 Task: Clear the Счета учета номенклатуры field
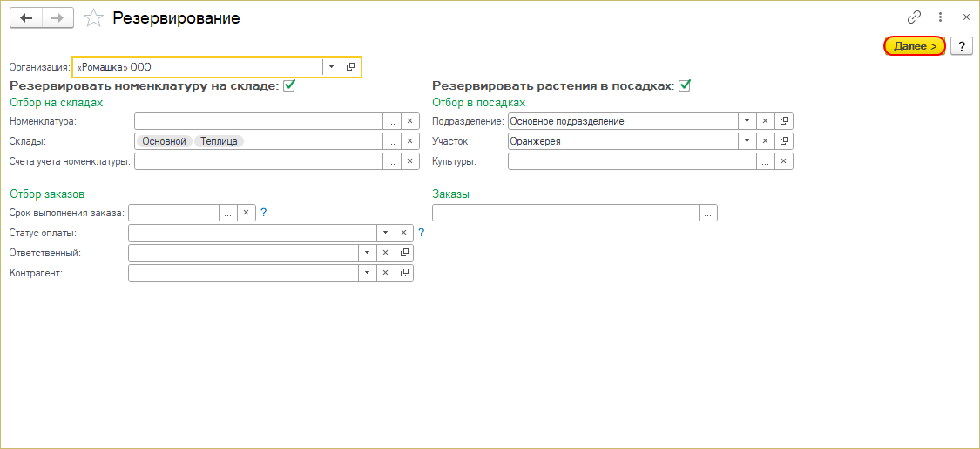(410, 161)
